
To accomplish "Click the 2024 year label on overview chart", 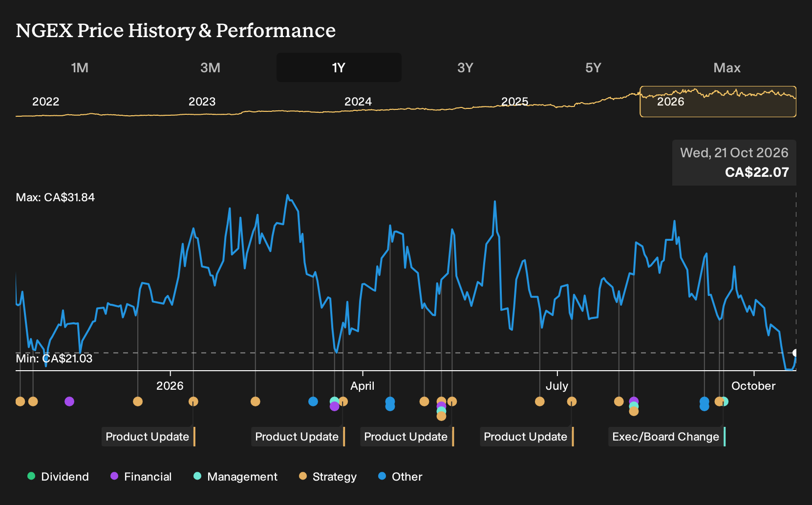I will [358, 102].
